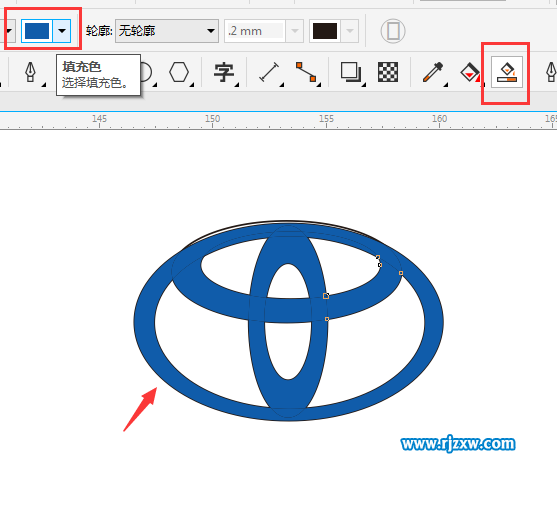The image size is (557, 505).
Task: Click the black outline color swatch
Action: (325, 31)
